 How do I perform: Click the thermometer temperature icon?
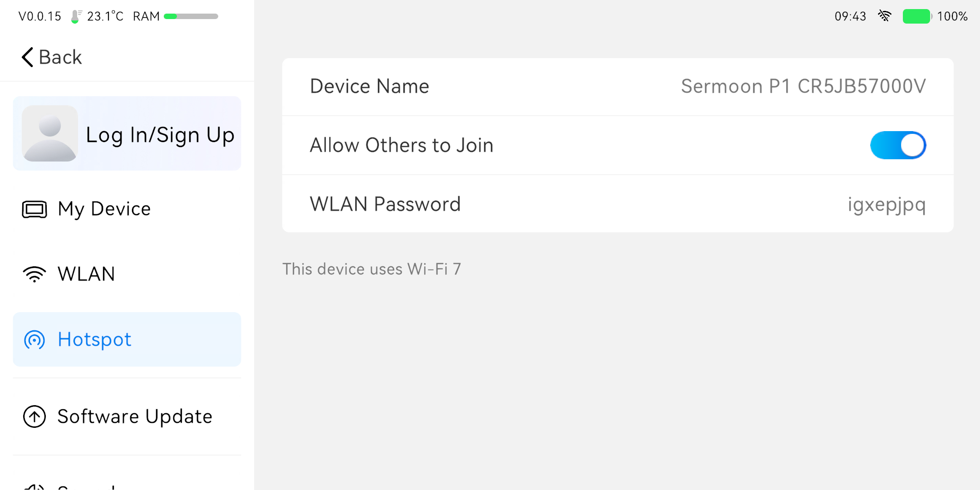coord(76,16)
